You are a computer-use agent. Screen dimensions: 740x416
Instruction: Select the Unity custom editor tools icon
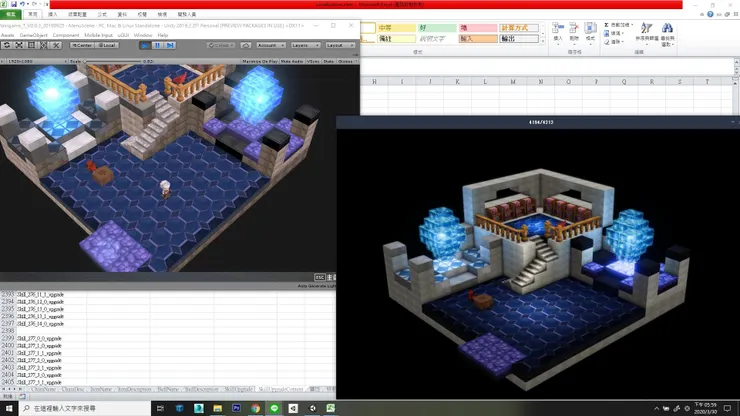(x=56, y=45)
